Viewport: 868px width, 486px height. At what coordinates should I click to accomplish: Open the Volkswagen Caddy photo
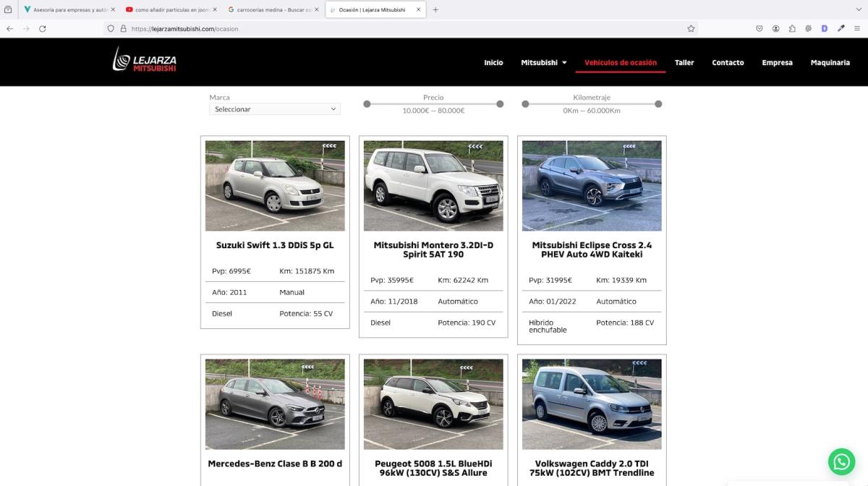coord(592,404)
